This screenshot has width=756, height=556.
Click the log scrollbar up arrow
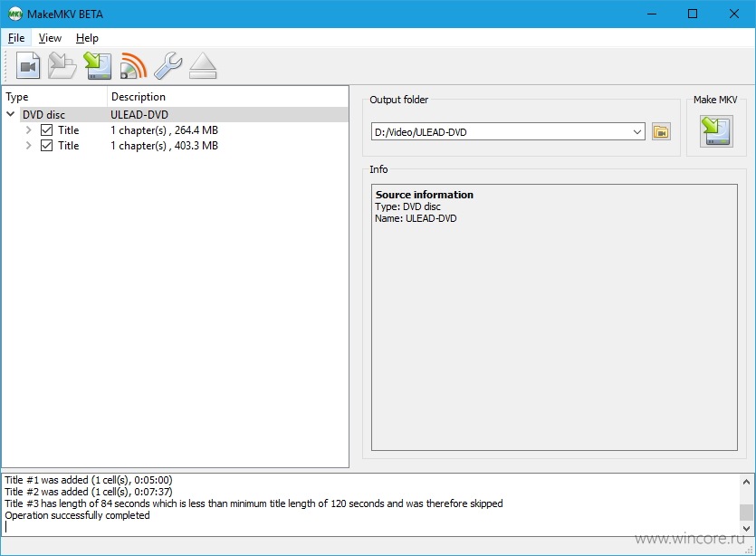click(746, 482)
